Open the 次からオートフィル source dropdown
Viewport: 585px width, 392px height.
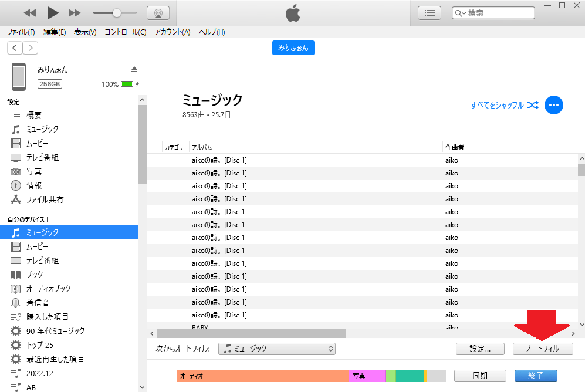click(x=277, y=349)
